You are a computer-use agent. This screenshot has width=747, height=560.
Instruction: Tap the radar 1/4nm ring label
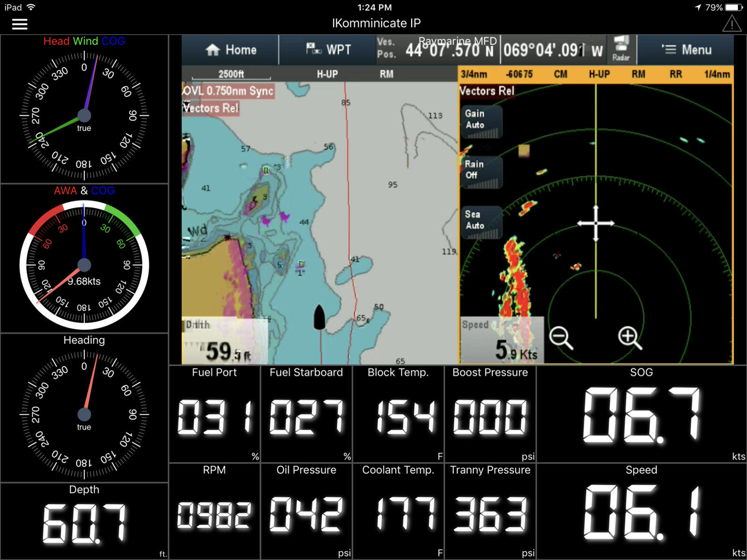717,74
